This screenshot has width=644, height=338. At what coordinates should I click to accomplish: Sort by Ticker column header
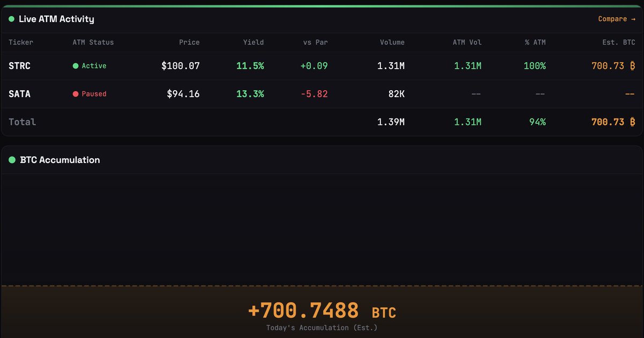click(20, 42)
